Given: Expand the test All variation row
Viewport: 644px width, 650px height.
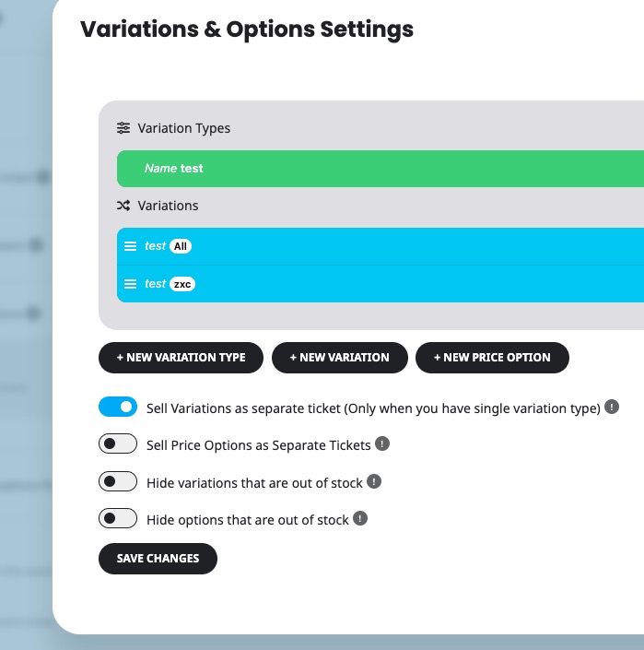Looking at the screenshot, I should tap(381, 246).
